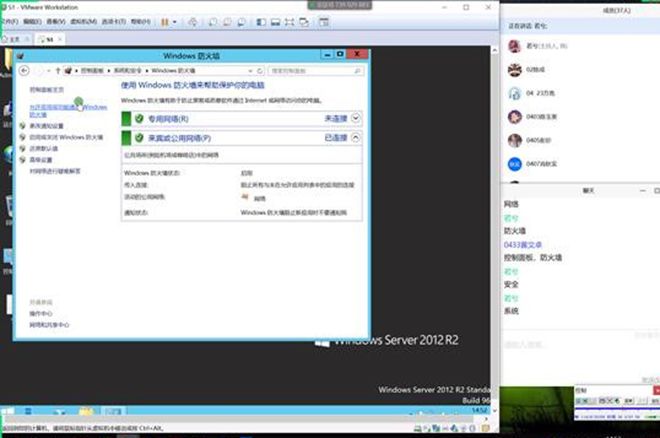
Task: Open the VMware Help menu
Action: point(141,21)
